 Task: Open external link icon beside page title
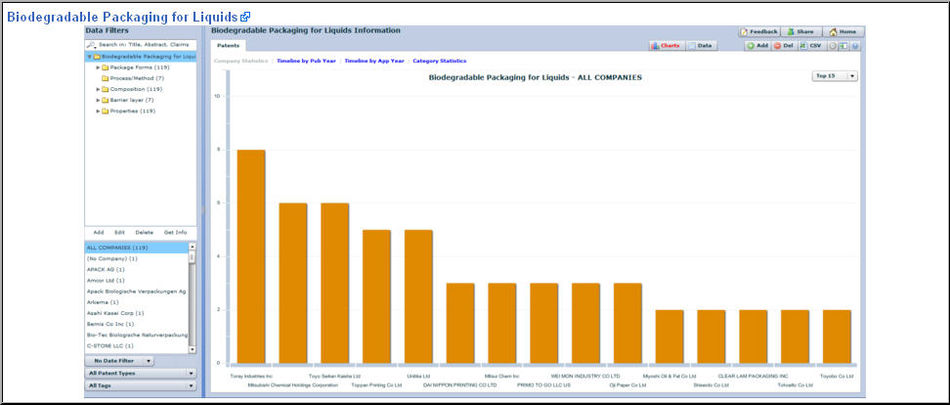pyautogui.click(x=245, y=17)
